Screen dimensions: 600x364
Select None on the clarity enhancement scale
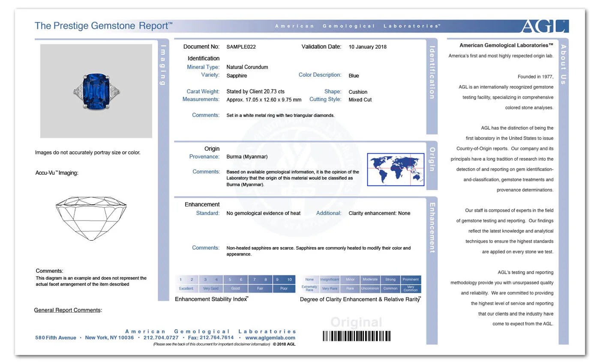(x=309, y=279)
